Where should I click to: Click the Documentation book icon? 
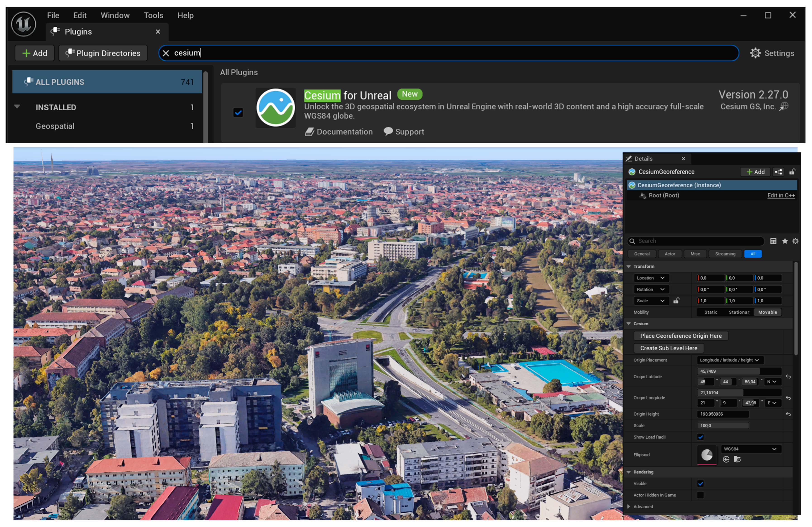tap(309, 132)
